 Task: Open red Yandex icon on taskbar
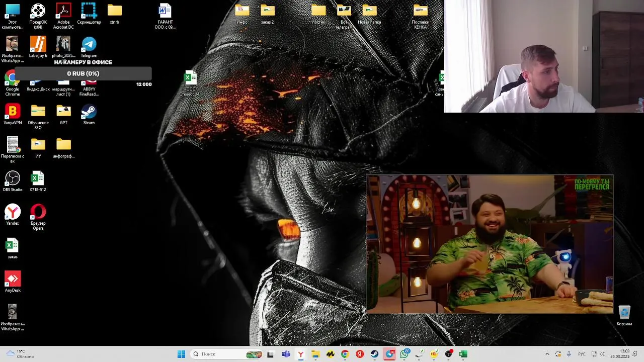(x=360, y=354)
